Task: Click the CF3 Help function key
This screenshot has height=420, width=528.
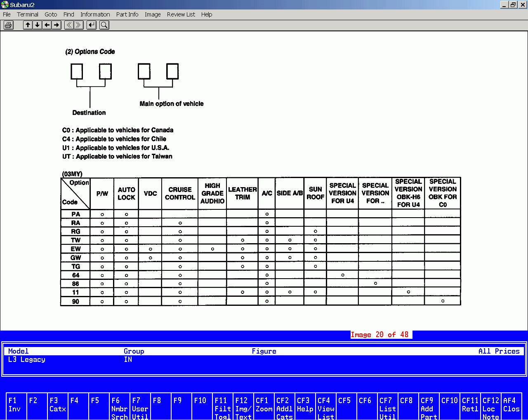Action: (305, 406)
